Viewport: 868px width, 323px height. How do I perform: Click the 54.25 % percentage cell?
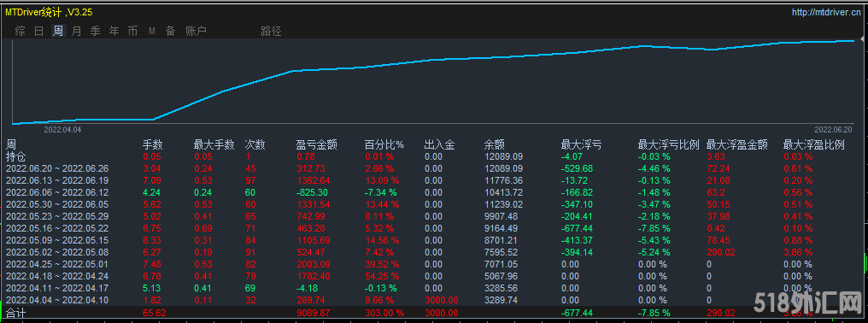(x=383, y=277)
